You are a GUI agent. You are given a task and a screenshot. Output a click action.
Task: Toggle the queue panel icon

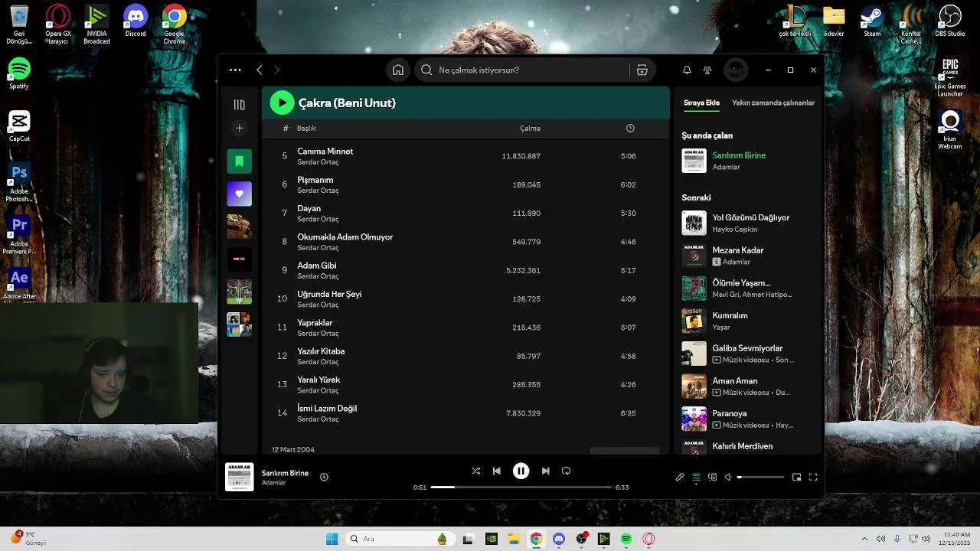[x=696, y=477]
